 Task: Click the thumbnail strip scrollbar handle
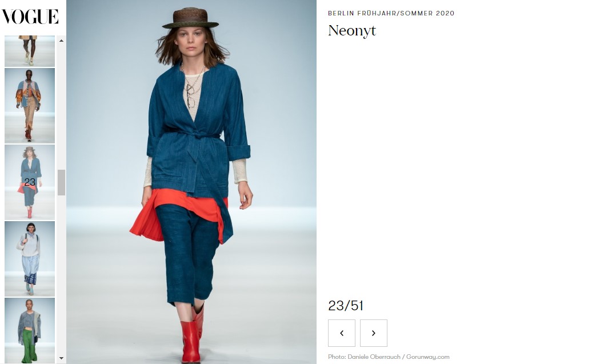61,182
